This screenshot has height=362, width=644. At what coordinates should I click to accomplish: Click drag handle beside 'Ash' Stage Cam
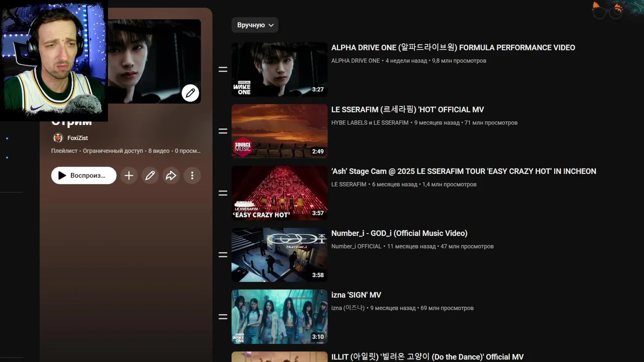(x=223, y=193)
